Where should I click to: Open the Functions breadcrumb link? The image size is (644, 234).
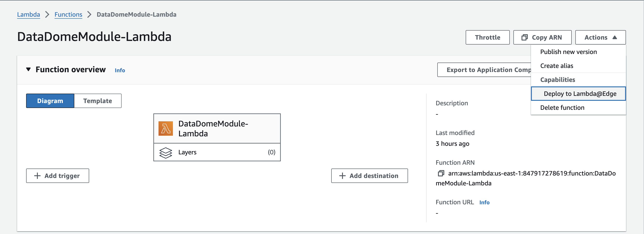pyautogui.click(x=68, y=14)
